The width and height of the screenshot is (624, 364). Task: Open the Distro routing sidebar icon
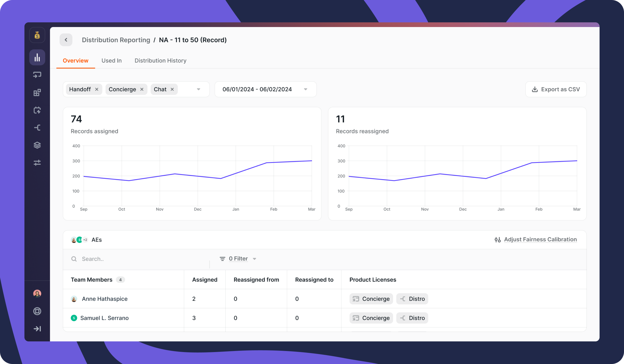coord(37,128)
